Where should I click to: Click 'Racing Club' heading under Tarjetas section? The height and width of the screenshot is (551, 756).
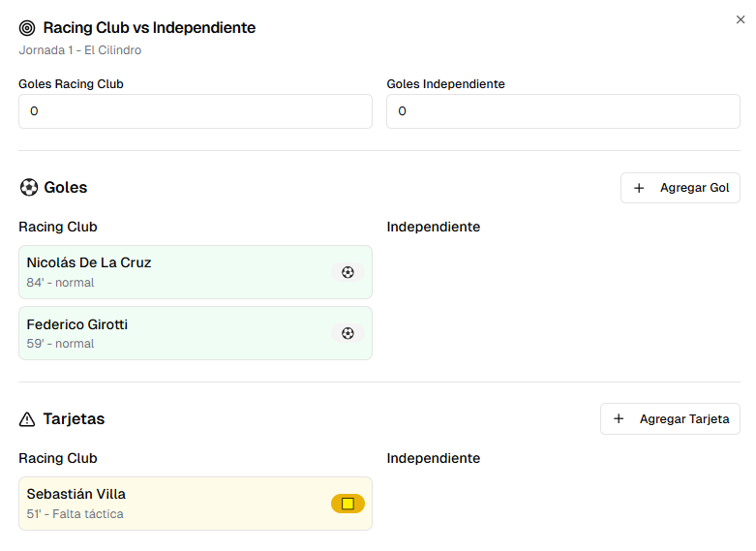click(x=58, y=458)
